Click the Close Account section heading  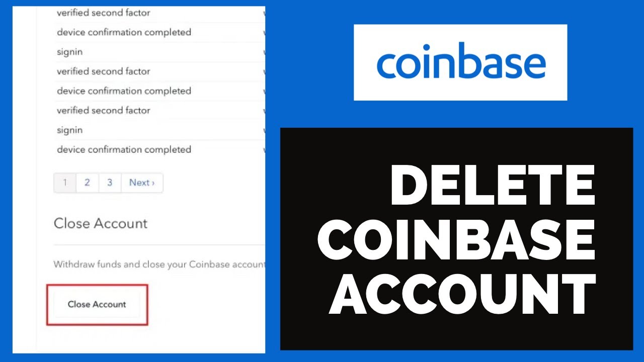coord(101,223)
